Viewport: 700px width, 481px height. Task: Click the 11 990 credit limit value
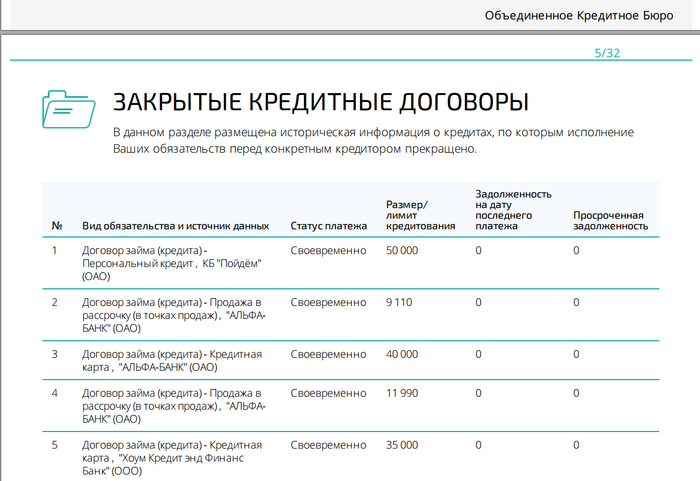coord(402,393)
